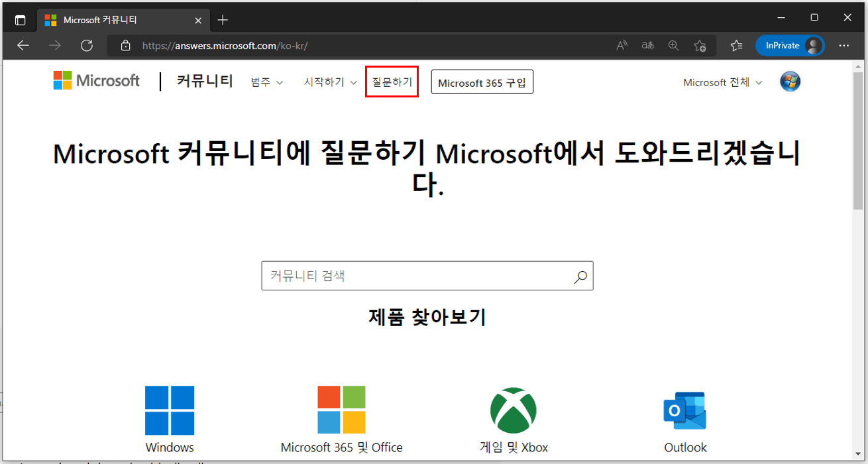View site information lock icon
This screenshot has height=464, width=868.
click(126, 46)
